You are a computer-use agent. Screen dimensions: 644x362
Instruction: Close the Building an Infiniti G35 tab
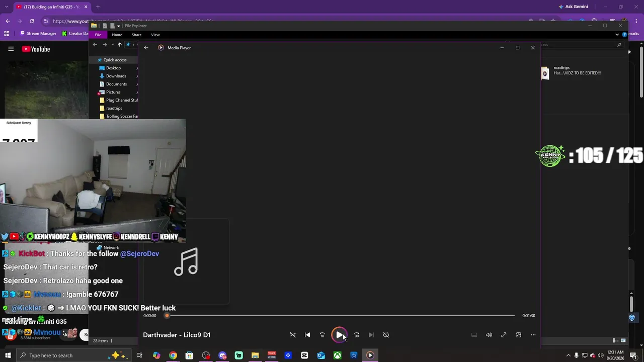click(86, 7)
